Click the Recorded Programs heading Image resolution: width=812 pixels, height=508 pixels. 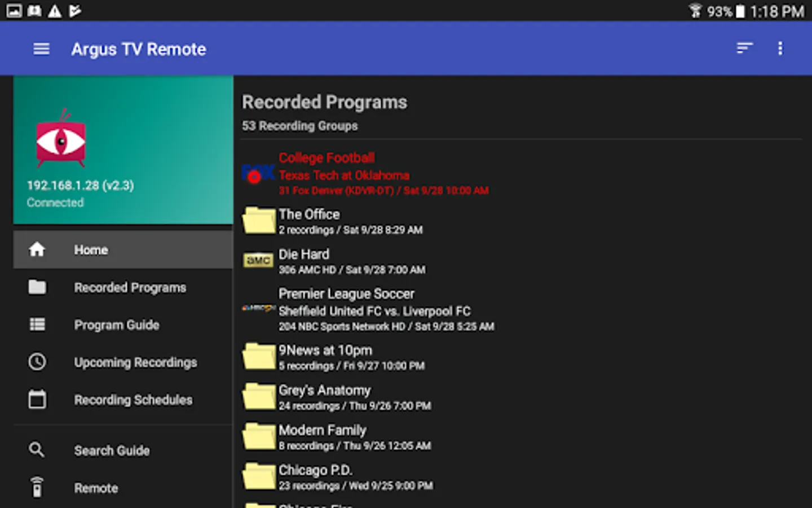(x=324, y=102)
